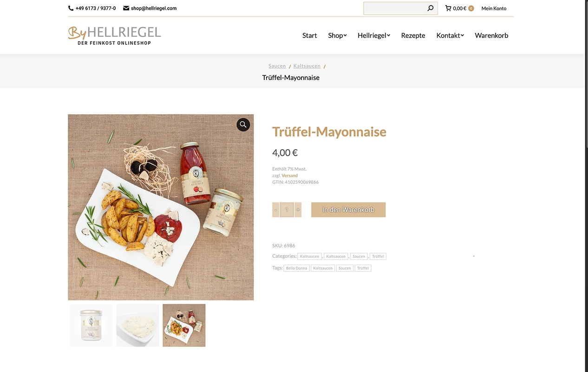Increase quantity with the plus button
588x372 pixels.
coord(298,210)
